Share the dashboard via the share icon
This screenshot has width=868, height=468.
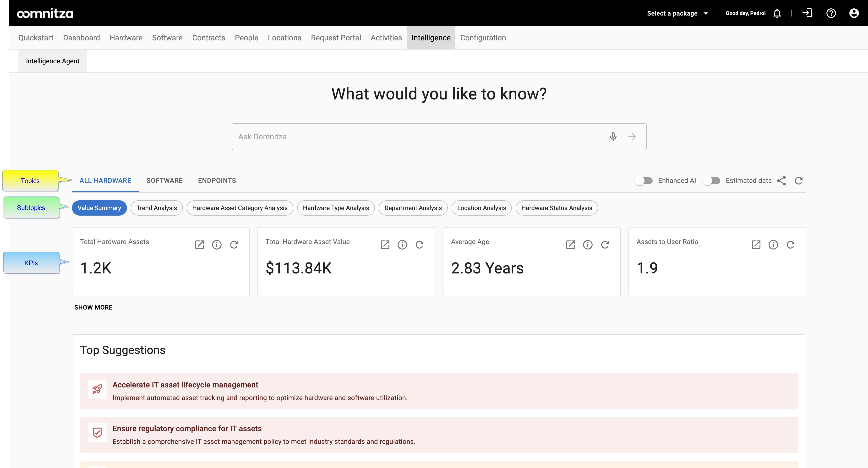point(782,181)
